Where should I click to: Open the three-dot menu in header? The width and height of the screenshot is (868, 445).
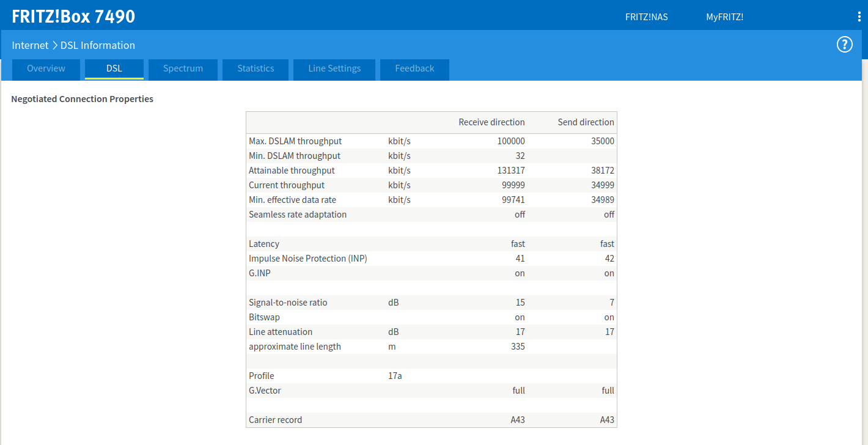[859, 17]
